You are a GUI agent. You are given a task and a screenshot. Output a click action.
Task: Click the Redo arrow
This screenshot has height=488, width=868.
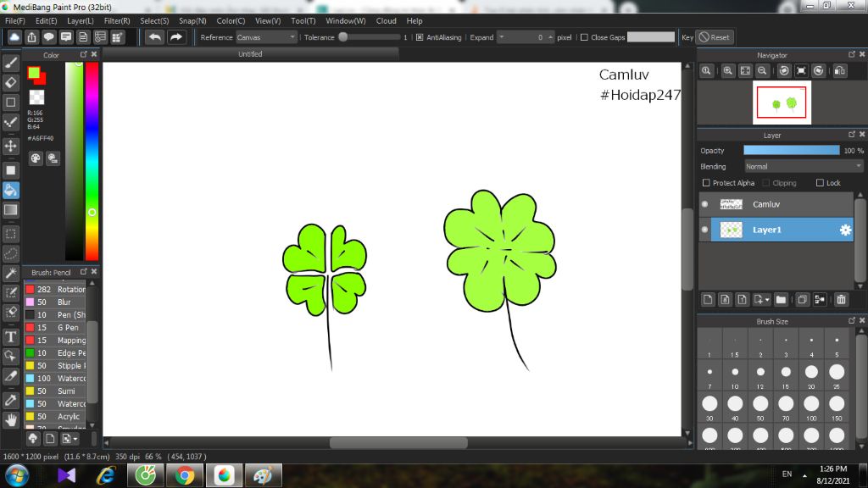click(x=176, y=37)
